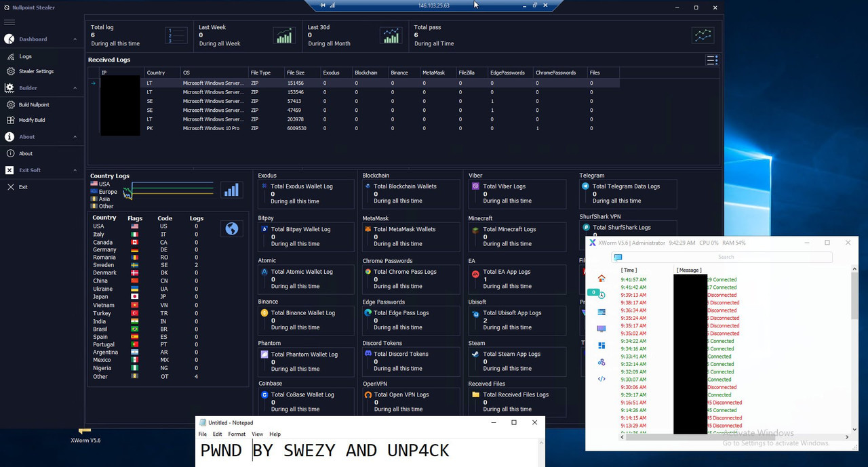Click the Total pass line graph icon
Viewport: 868px width, 467px height.
(703, 35)
